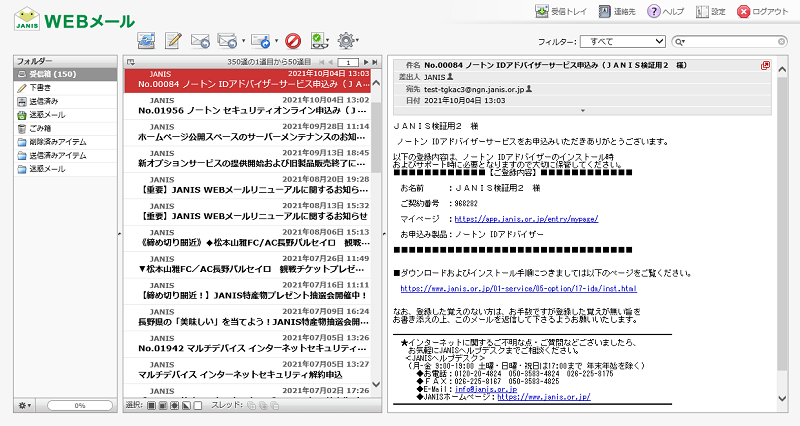Viewport: 800px width, 426px height.
Task: Select unread messages icon in 選択 bar
Action: (x=174, y=406)
